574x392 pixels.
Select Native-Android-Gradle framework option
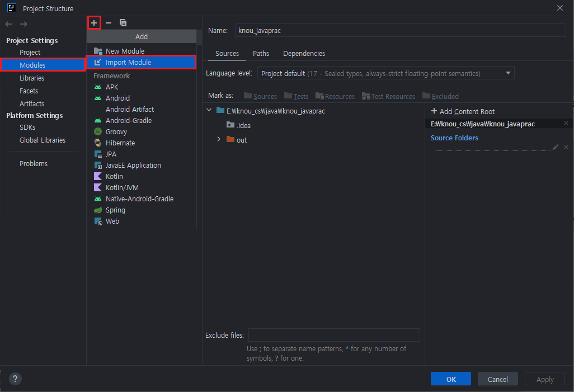click(142, 199)
